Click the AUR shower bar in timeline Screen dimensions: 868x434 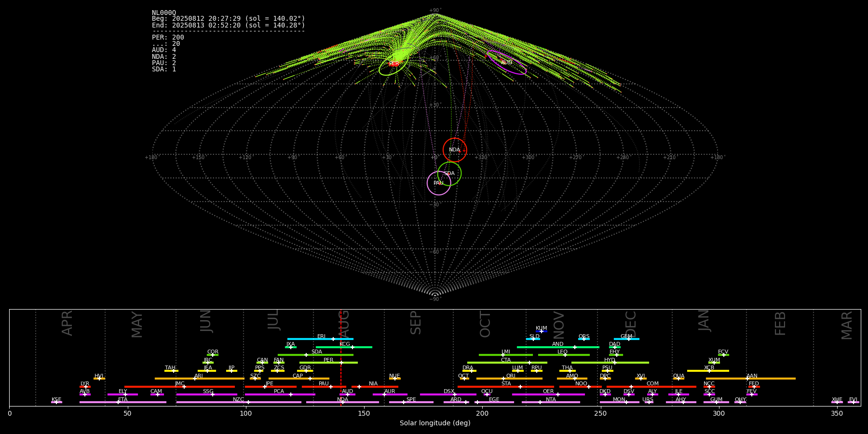390,394
